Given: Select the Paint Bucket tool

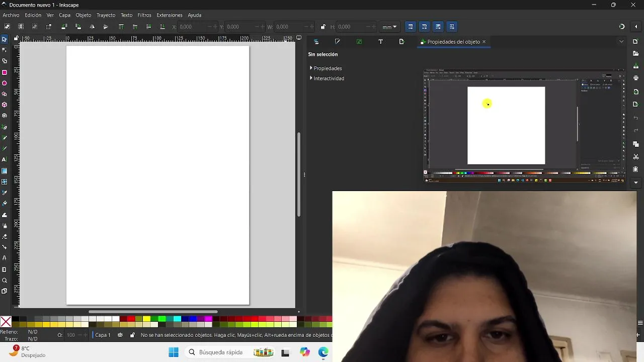Looking at the screenshot, I should click(x=5, y=203).
